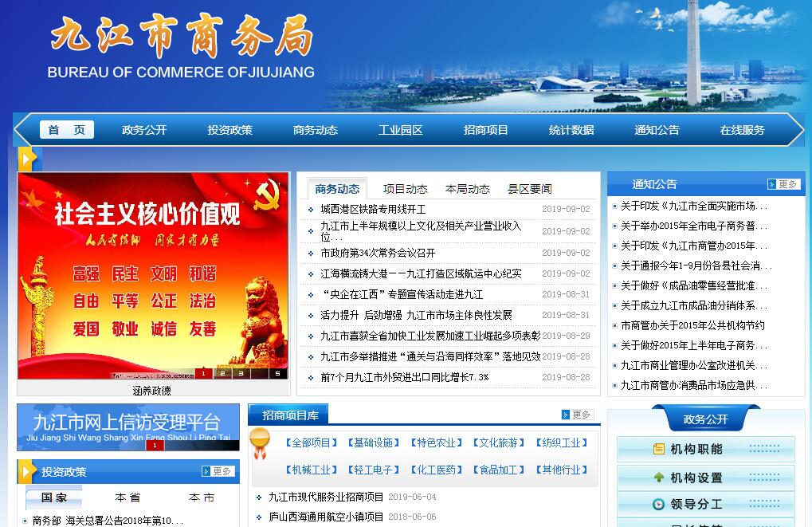Screen dimensions: 812x527
Task: Open news 九江市上半年规模以上文化及相关产业营业收入
Action: click(421, 231)
